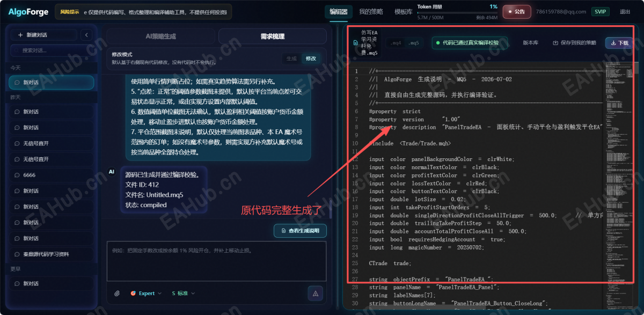Open the 模板库 tab
Image resolution: width=644 pixels, height=315 pixels.
[x=404, y=12]
